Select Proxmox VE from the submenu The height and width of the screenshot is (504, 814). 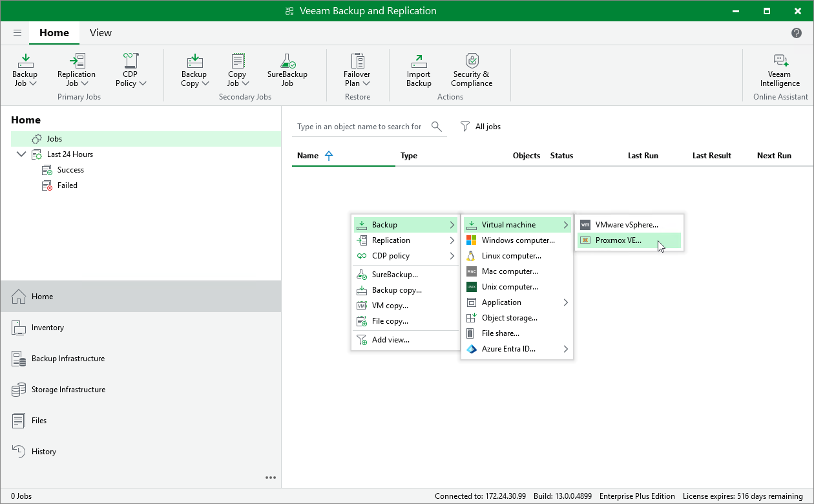point(618,240)
